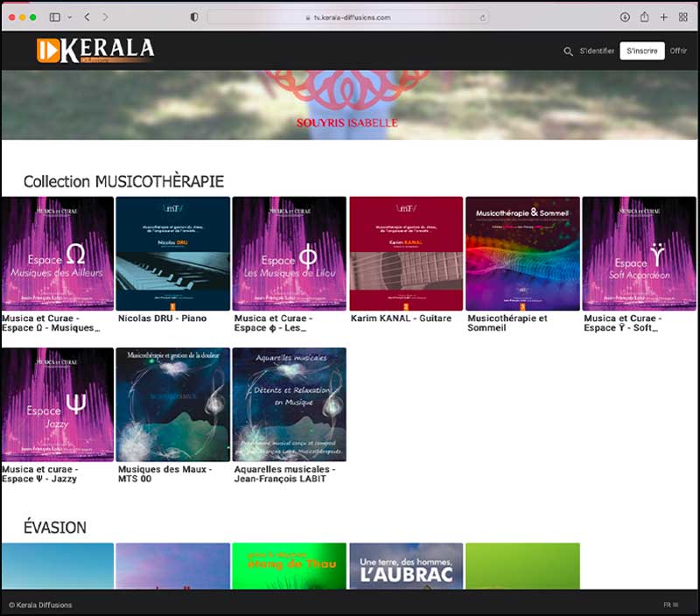Open the Espace ϕ Les Musiques de Lilou thumbnail
The image size is (700, 616).
[x=290, y=254]
